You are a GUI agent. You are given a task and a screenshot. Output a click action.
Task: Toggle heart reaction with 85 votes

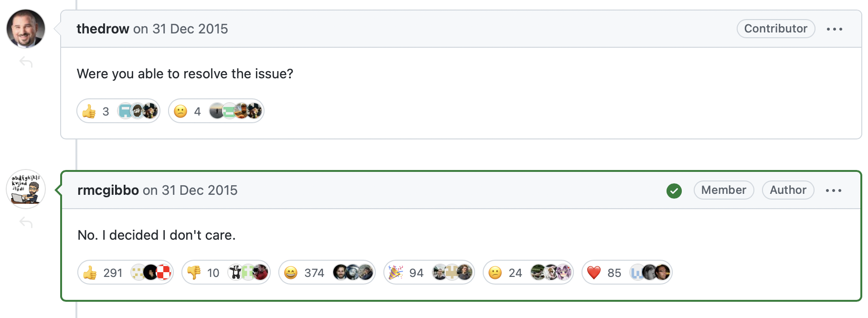604,273
